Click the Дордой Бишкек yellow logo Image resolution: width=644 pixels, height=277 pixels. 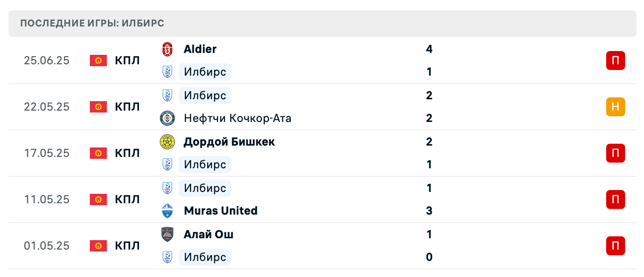click(x=167, y=142)
